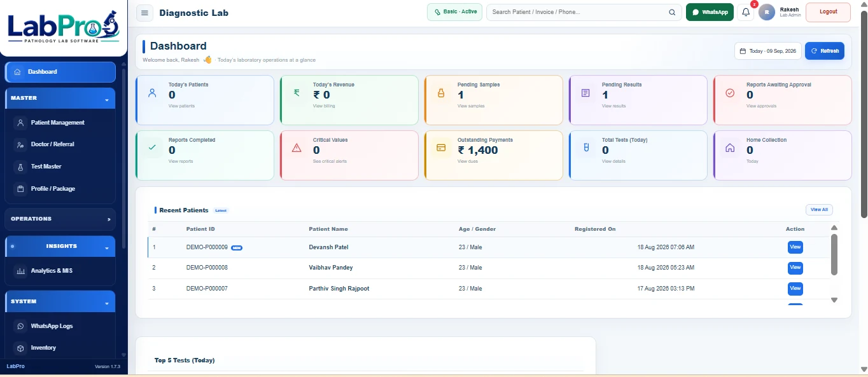Open the Dashboard menu item

tap(60, 72)
